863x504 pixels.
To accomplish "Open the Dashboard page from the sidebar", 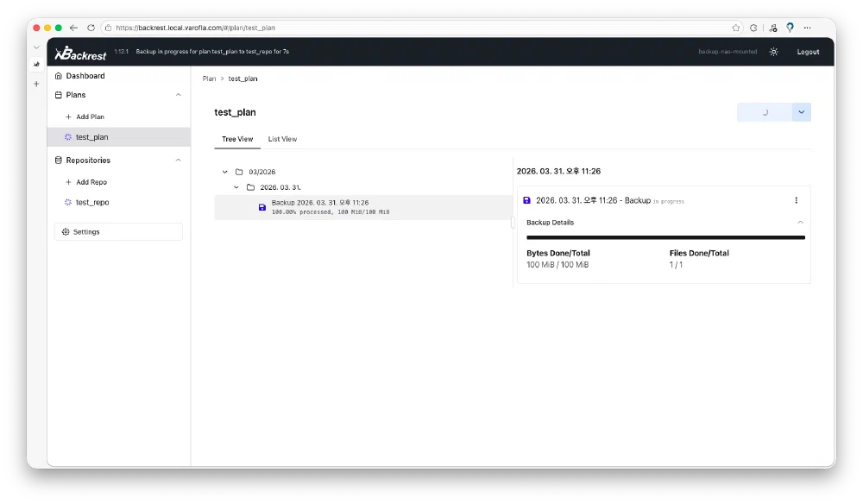I will pos(85,76).
